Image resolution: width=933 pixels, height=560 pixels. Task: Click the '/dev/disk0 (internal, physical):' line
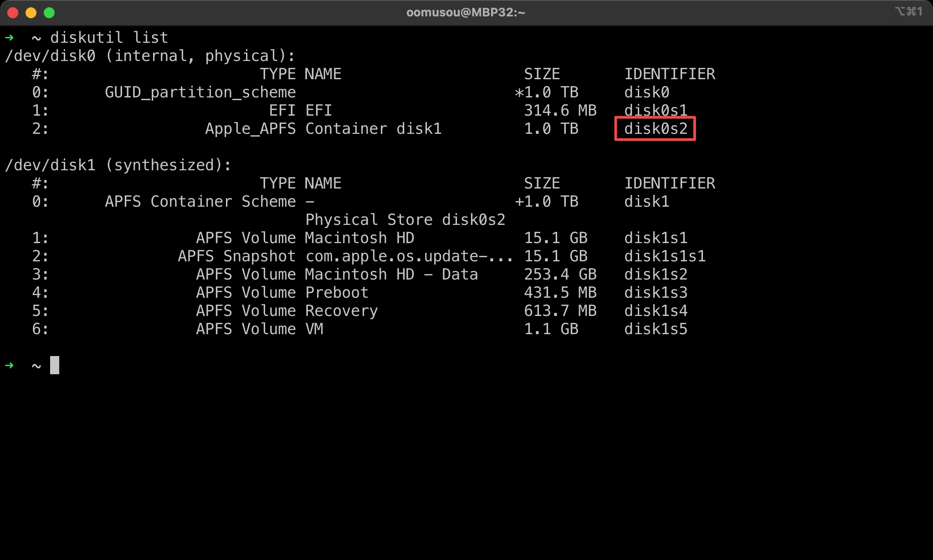(x=150, y=56)
